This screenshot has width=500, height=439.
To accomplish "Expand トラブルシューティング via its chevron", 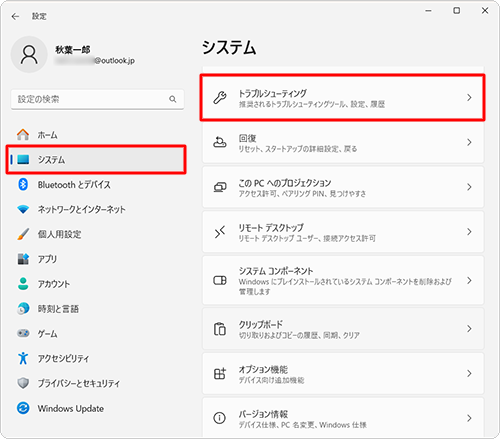I will pos(469,98).
